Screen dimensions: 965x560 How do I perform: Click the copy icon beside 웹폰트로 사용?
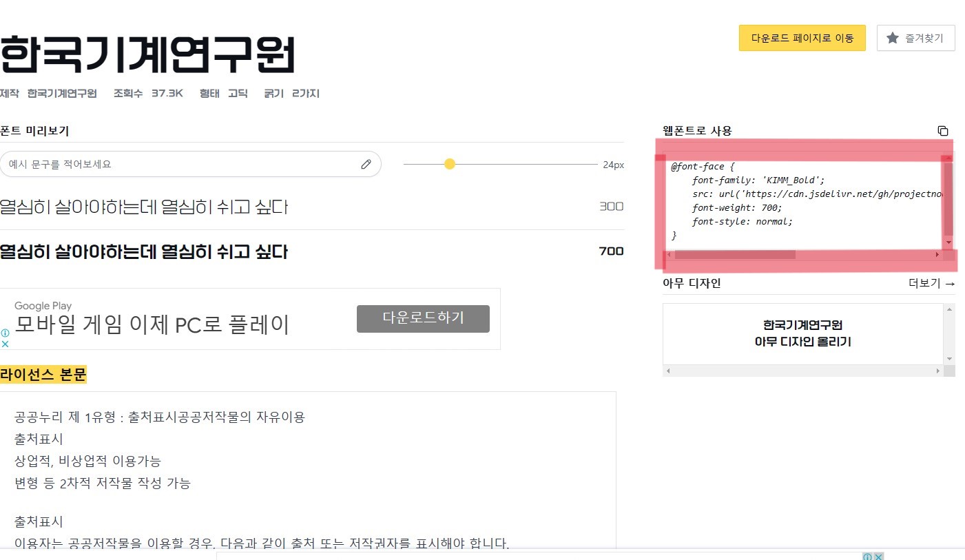(943, 131)
